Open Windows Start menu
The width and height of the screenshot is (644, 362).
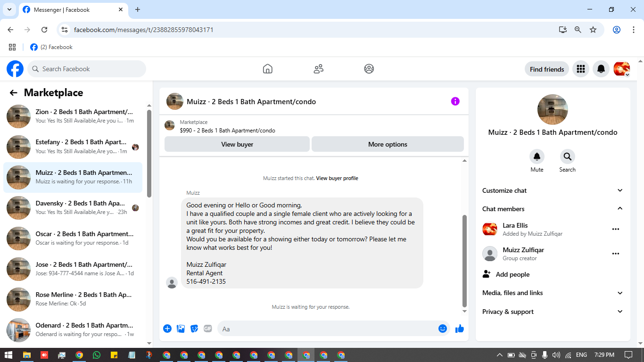pos(8,355)
